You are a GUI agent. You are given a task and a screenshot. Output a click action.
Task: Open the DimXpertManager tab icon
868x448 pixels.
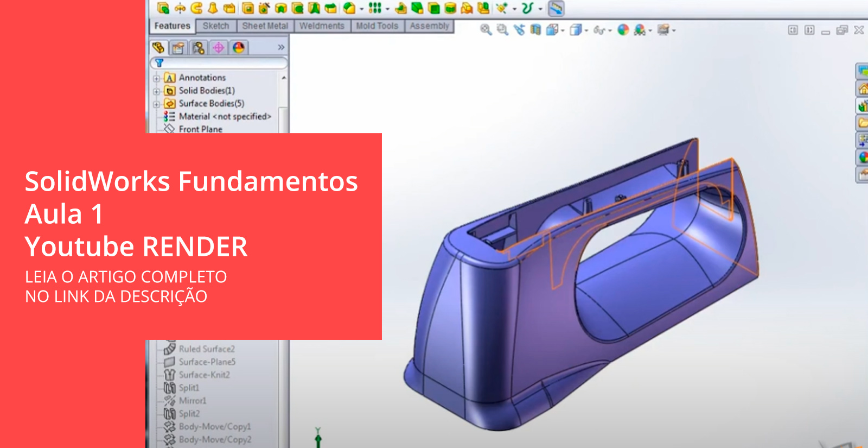click(219, 48)
